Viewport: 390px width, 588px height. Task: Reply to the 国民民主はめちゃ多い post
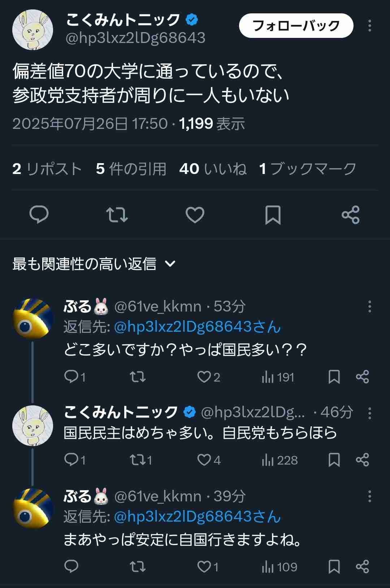coord(71,460)
